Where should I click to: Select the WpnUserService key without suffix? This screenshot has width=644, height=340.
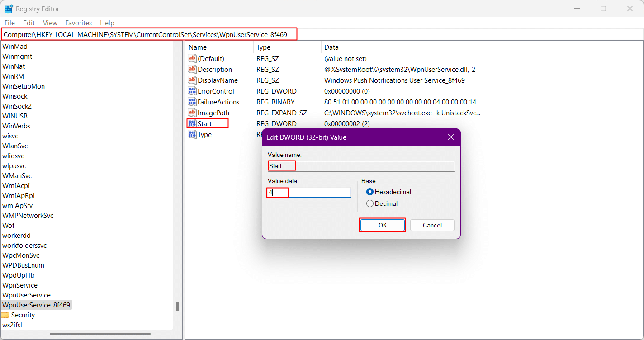pos(26,295)
